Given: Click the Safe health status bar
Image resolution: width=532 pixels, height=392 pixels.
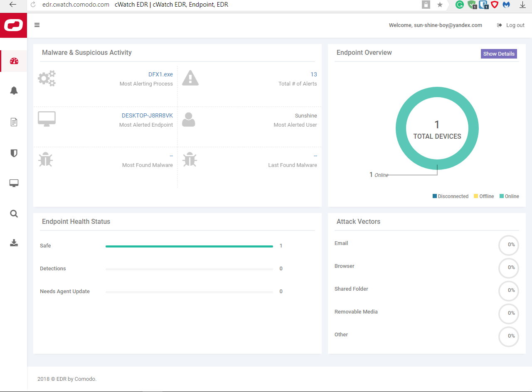Looking at the screenshot, I should tap(189, 246).
